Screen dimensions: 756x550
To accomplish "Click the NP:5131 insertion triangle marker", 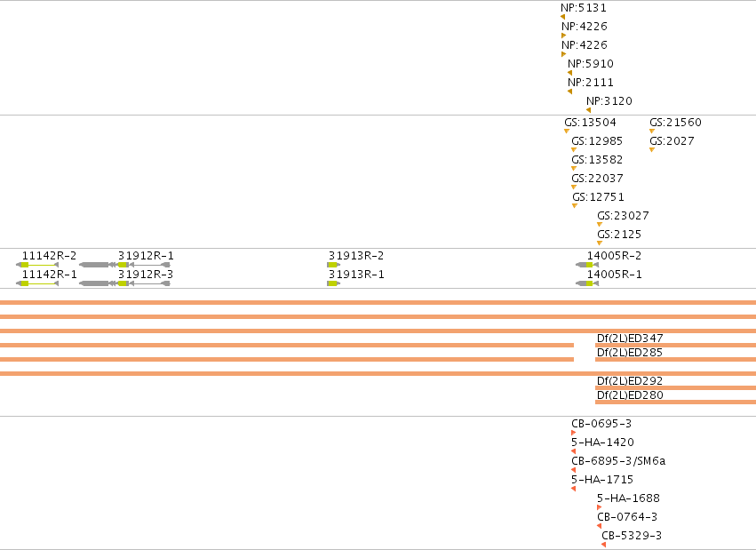I will (562, 17).
